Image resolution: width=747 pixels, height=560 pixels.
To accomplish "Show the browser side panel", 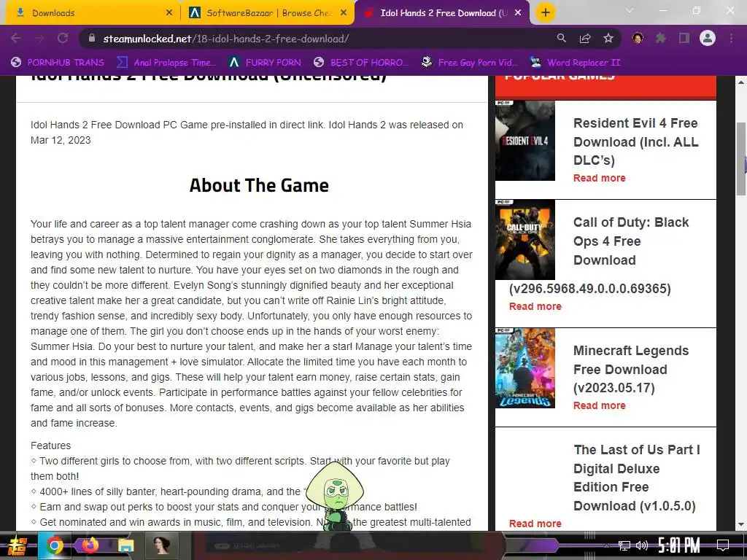I will pyautogui.click(x=684, y=38).
